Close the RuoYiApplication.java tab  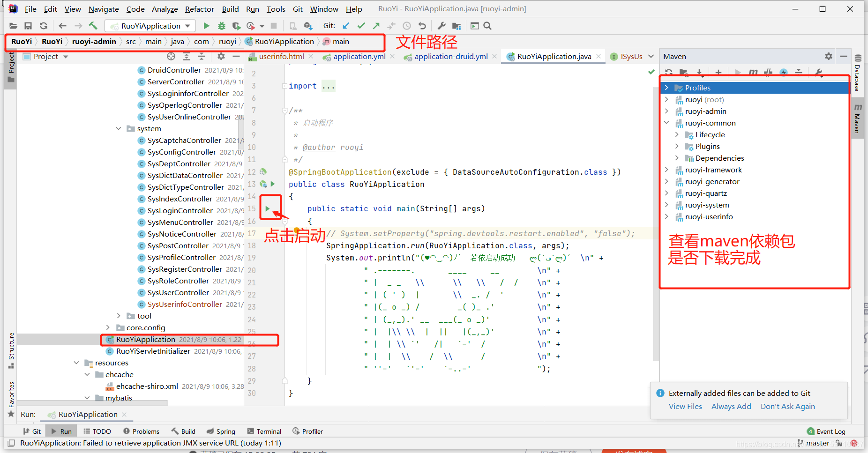(x=598, y=56)
